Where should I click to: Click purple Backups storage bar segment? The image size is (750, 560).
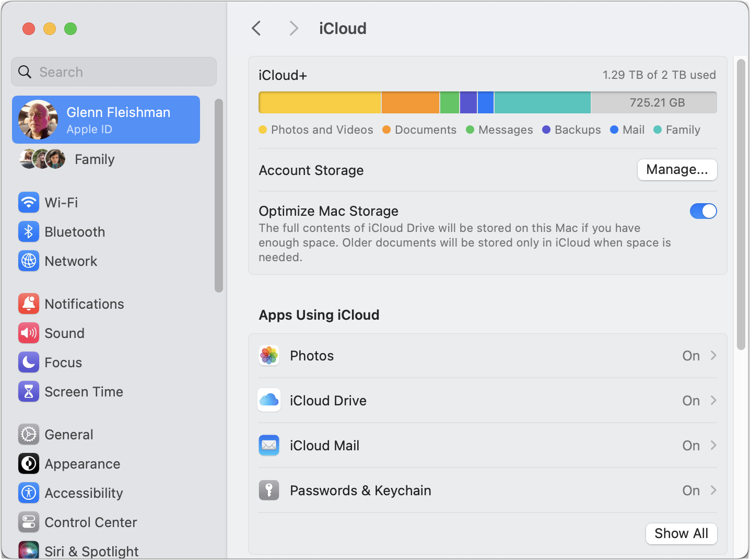468,102
